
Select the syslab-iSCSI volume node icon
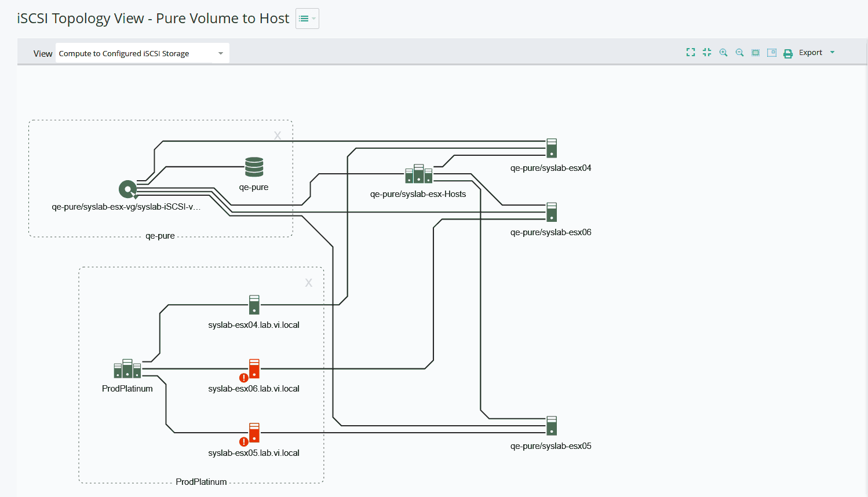click(x=127, y=189)
